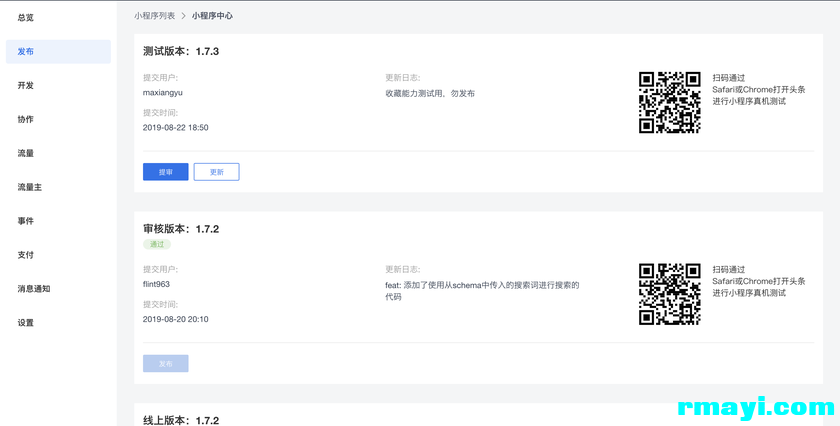
Task: Click the QR code for test version 1.7.3
Action: 670,102
